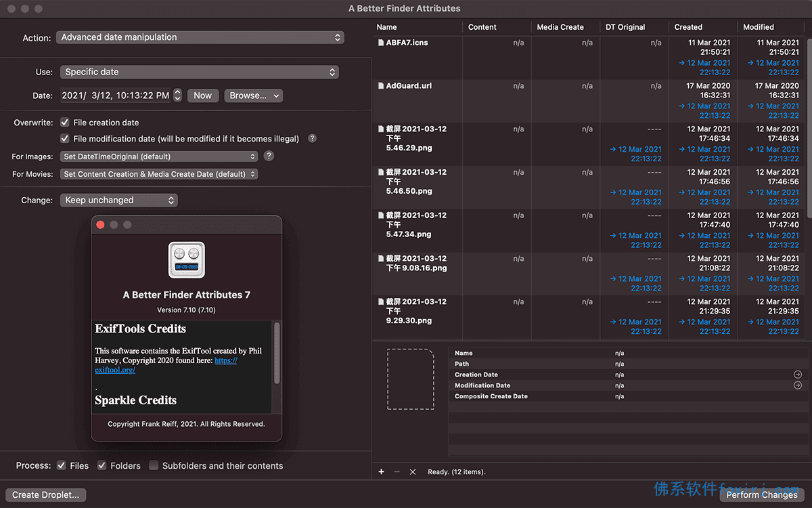The height and width of the screenshot is (508, 812).
Task: Click the arrow icon next to Modification Date
Action: pos(797,385)
